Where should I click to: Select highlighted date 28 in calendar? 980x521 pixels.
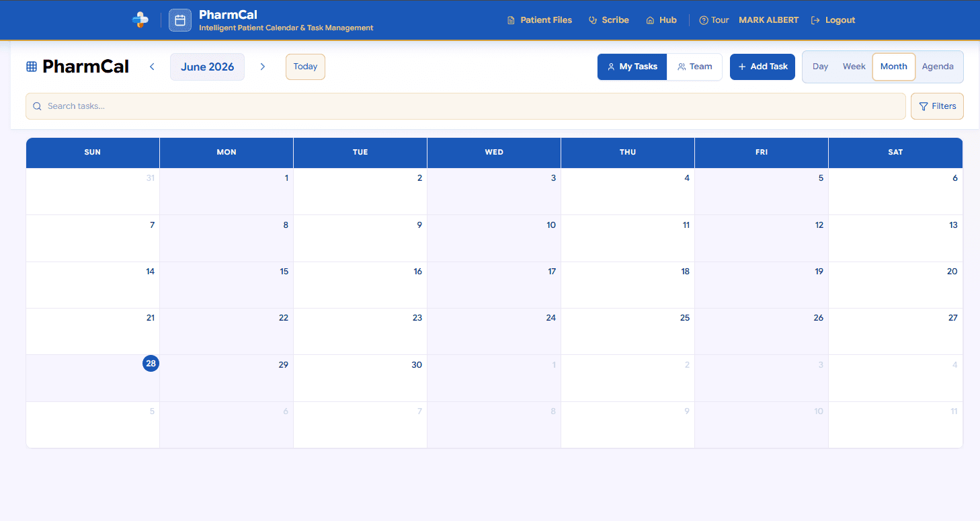tap(151, 364)
